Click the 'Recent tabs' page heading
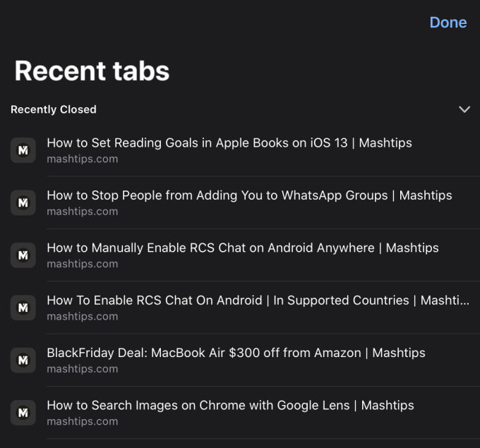The width and height of the screenshot is (480, 448). pyautogui.click(x=92, y=71)
